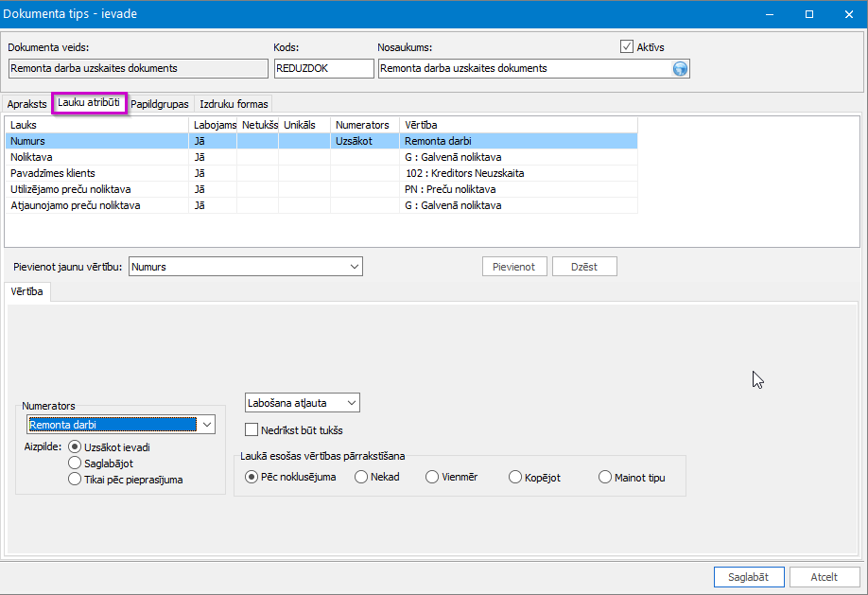Click the Netukšs column header

pyautogui.click(x=258, y=125)
